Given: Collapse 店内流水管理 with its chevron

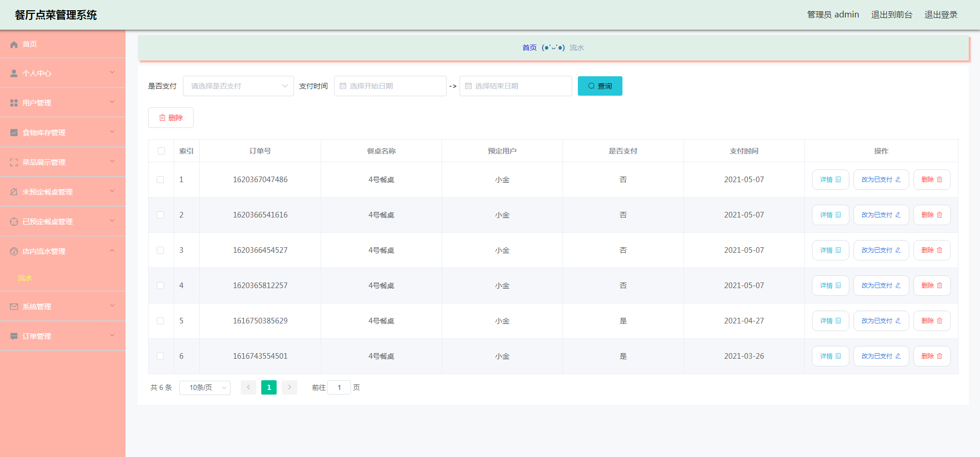Looking at the screenshot, I should click(x=112, y=250).
